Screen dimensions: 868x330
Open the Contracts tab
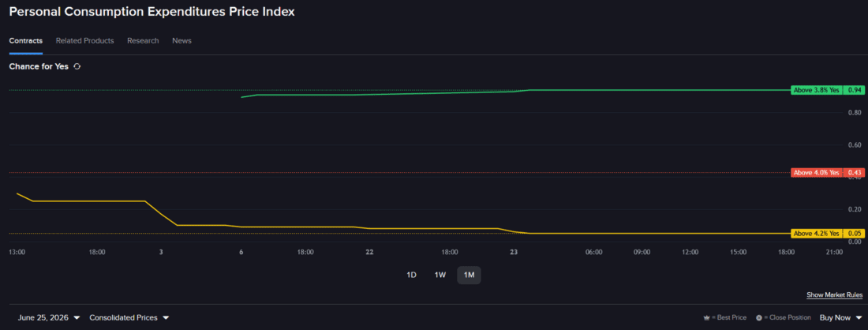tap(26, 40)
